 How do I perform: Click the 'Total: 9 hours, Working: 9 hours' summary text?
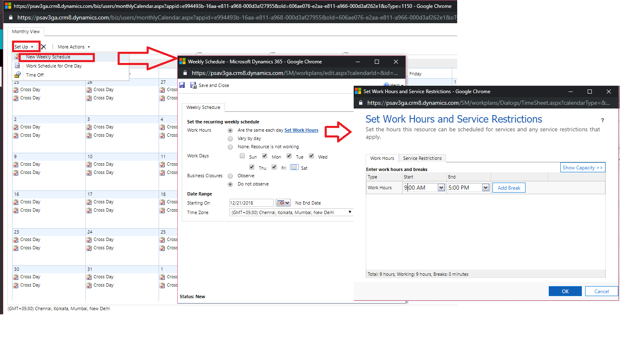(x=418, y=274)
